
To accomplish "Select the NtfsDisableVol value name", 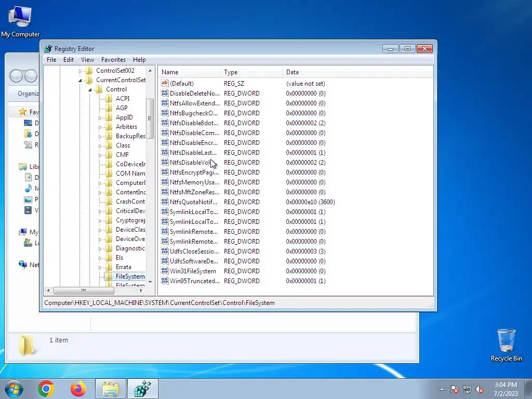I will [191, 162].
